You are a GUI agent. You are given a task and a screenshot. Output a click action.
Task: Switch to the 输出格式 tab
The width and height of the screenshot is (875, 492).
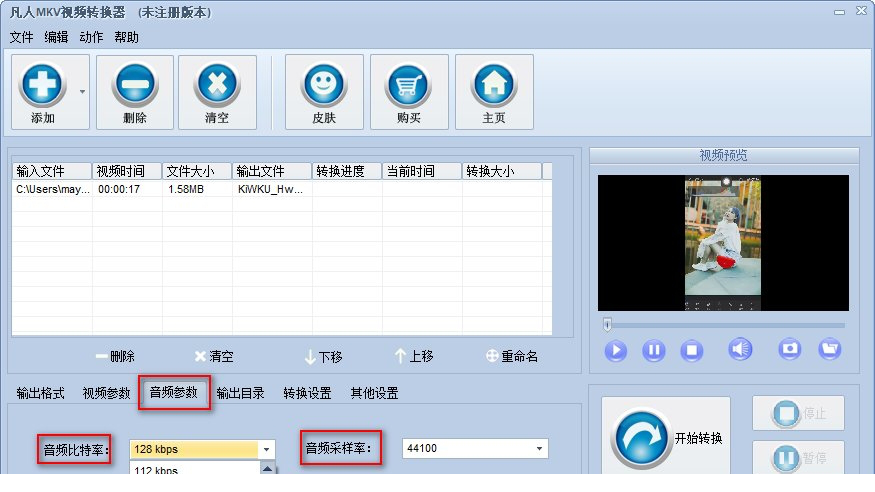[x=40, y=393]
